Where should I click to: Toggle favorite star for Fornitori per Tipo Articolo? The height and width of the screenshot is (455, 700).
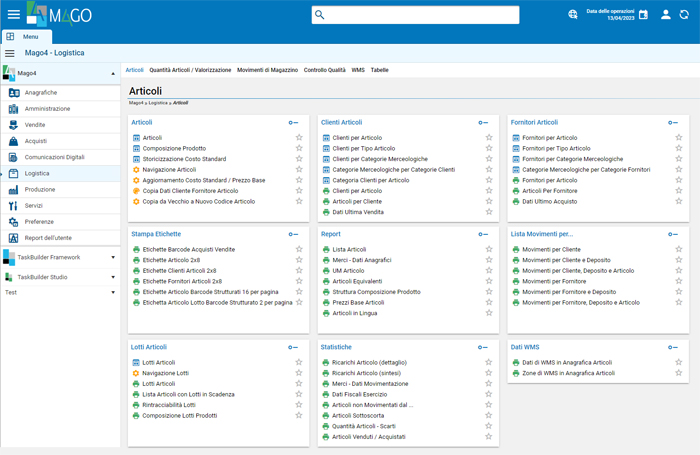tap(679, 148)
